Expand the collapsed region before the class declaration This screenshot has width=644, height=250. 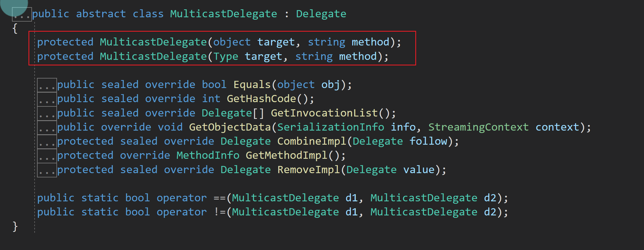22,15
